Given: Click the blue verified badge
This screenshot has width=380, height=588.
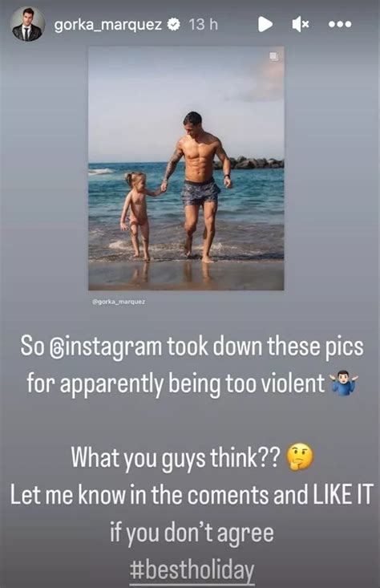Looking at the screenshot, I should click(x=174, y=24).
